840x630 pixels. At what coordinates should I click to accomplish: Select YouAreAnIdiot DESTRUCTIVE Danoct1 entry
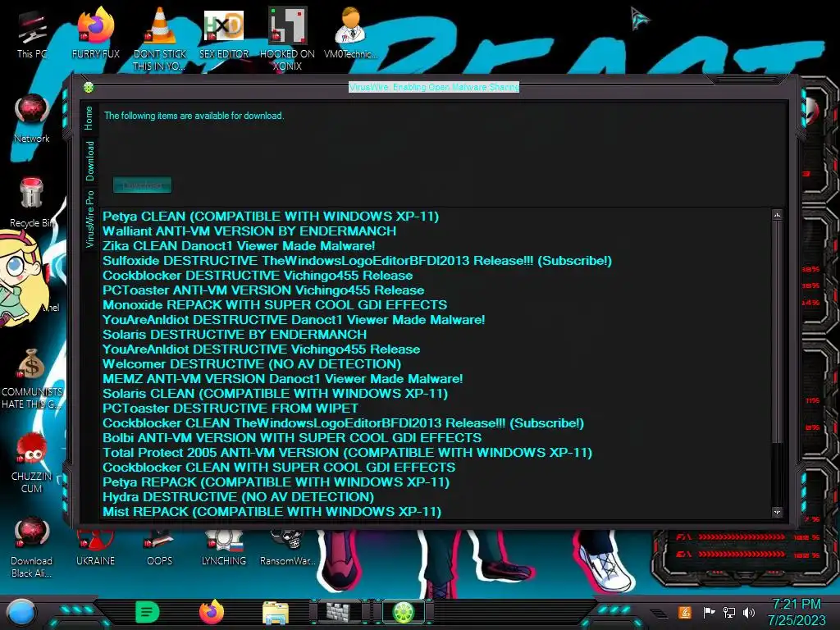(x=294, y=320)
